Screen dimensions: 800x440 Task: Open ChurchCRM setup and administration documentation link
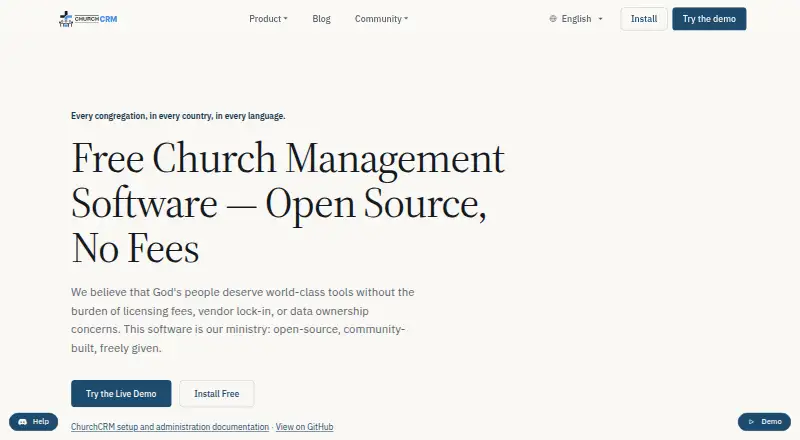[170, 427]
